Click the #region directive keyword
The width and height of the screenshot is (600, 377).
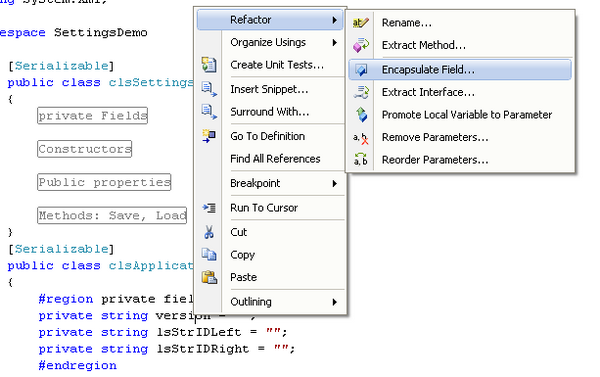(66, 299)
